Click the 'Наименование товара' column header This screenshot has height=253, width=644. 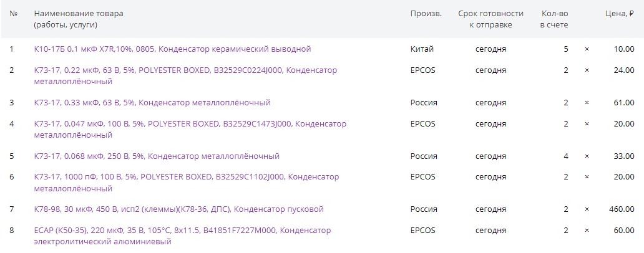(x=79, y=13)
